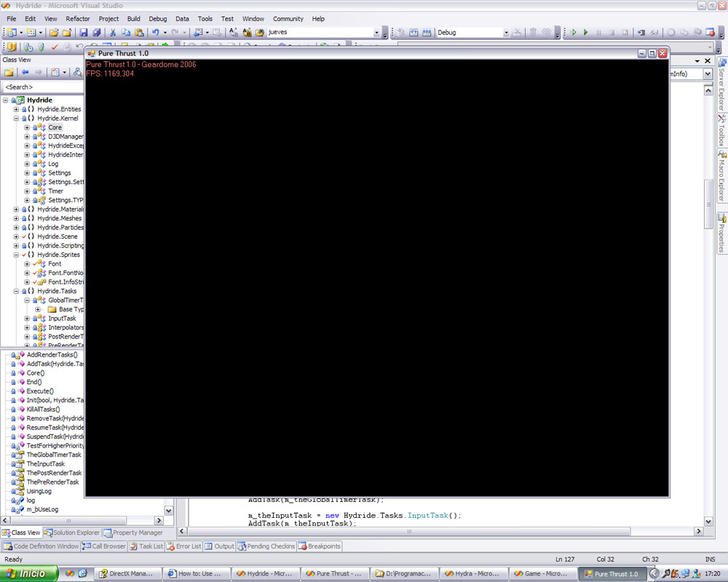Click the New Folder icon in Class View
The height and width of the screenshot is (582, 728).
(9, 72)
